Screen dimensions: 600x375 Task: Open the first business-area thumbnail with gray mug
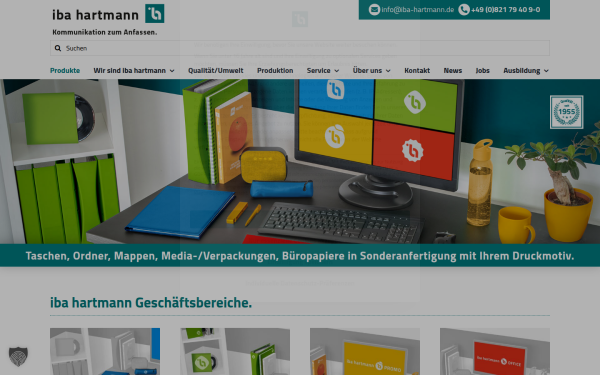pyautogui.click(x=105, y=351)
